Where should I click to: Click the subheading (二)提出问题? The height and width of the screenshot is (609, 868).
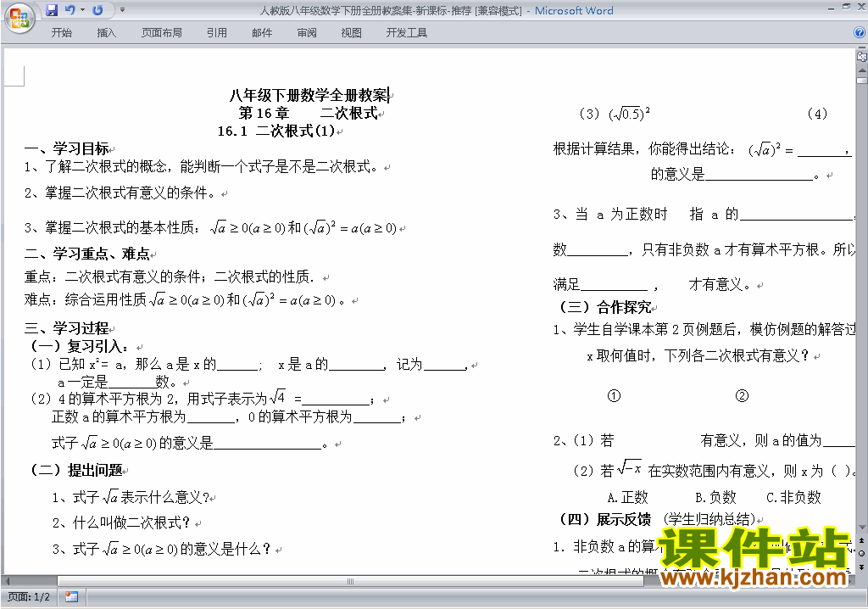coord(77,471)
